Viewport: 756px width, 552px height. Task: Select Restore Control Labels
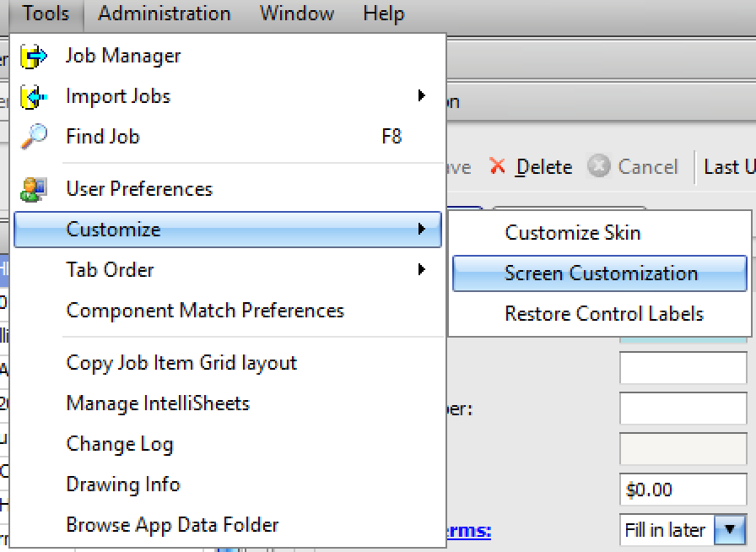[603, 314]
